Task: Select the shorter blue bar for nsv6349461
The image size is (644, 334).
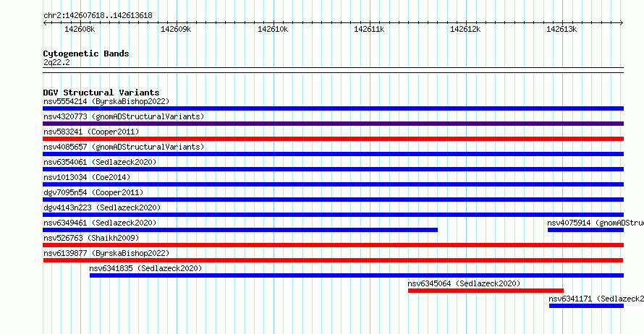Action: [240, 230]
